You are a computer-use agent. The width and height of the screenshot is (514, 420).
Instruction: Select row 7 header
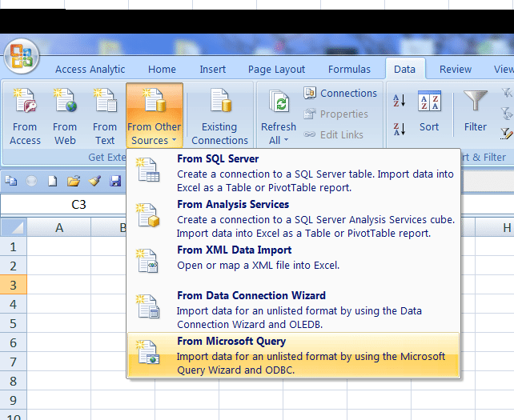point(13,362)
